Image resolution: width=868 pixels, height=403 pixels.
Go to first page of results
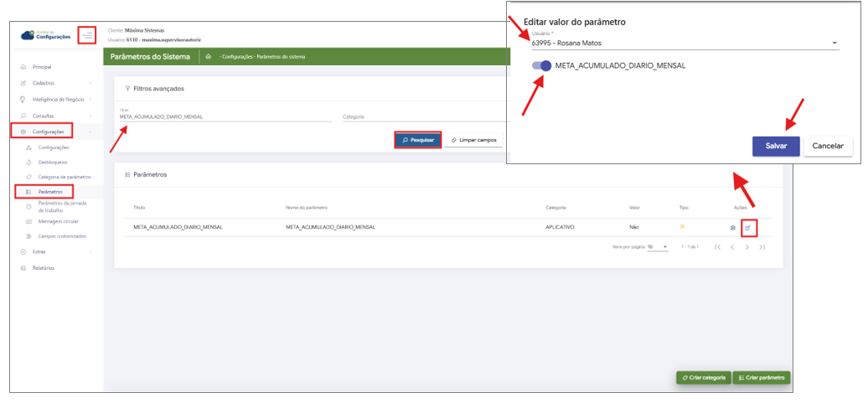[x=718, y=247]
